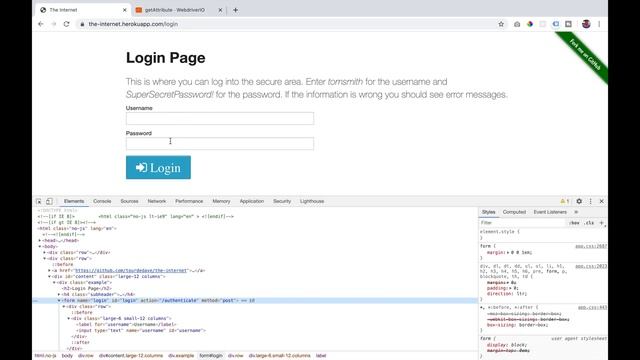The image size is (640, 360).
Task: Select the label for username DOM line
Action: point(126,324)
